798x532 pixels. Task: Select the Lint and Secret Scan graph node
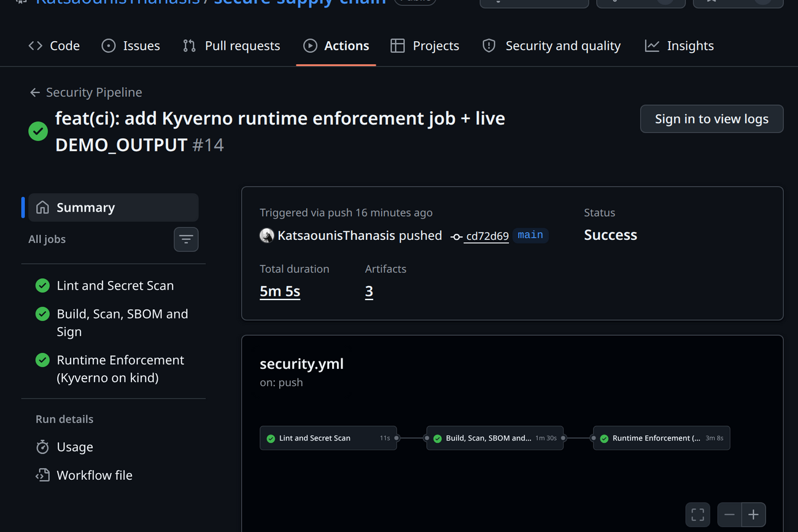click(x=328, y=438)
